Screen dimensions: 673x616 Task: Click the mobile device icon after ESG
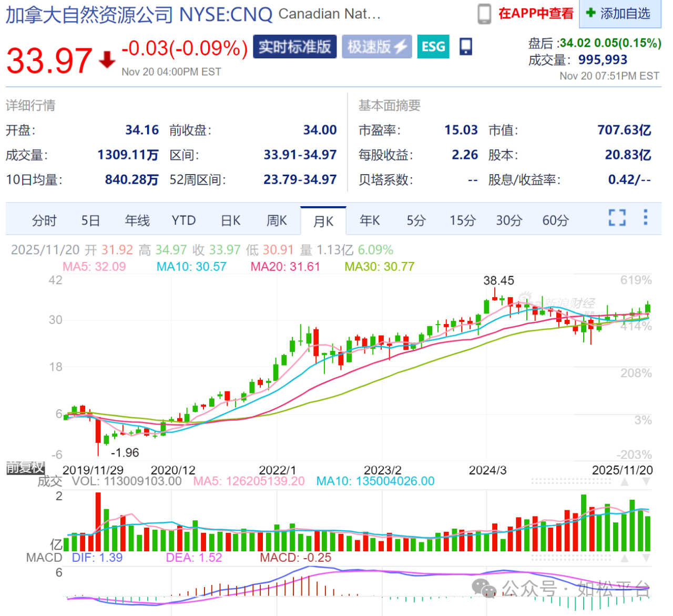465,47
